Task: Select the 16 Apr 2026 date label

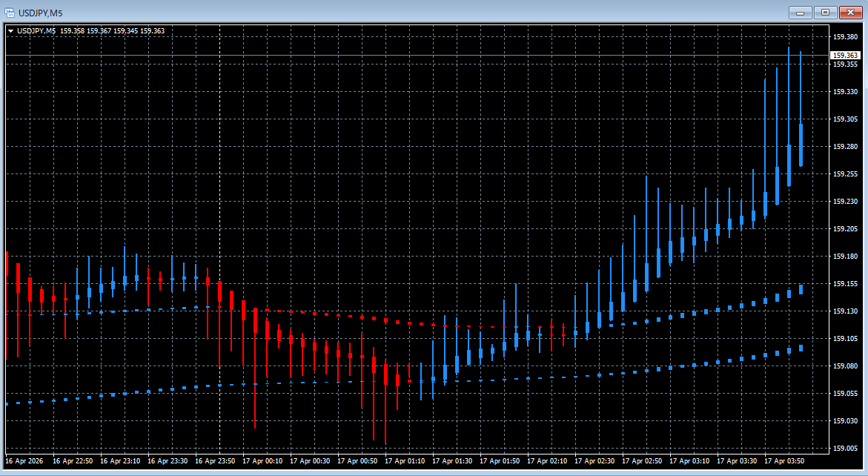Action: [x=24, y=461]
